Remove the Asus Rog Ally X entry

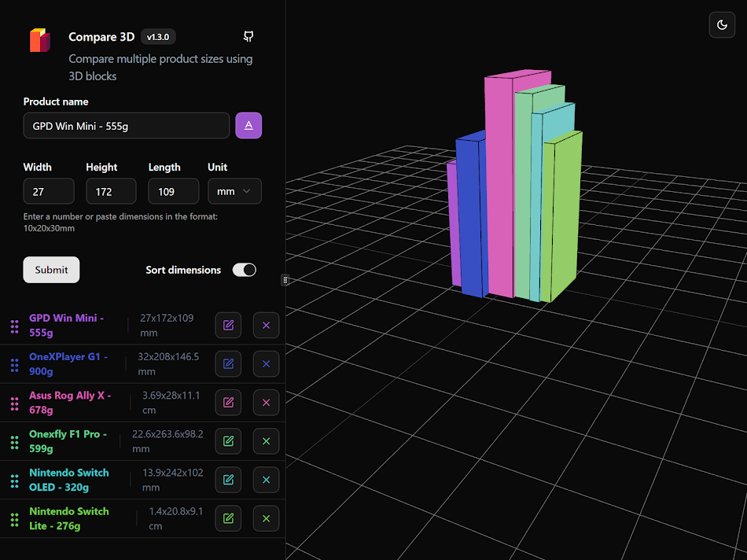pos(266,402)
